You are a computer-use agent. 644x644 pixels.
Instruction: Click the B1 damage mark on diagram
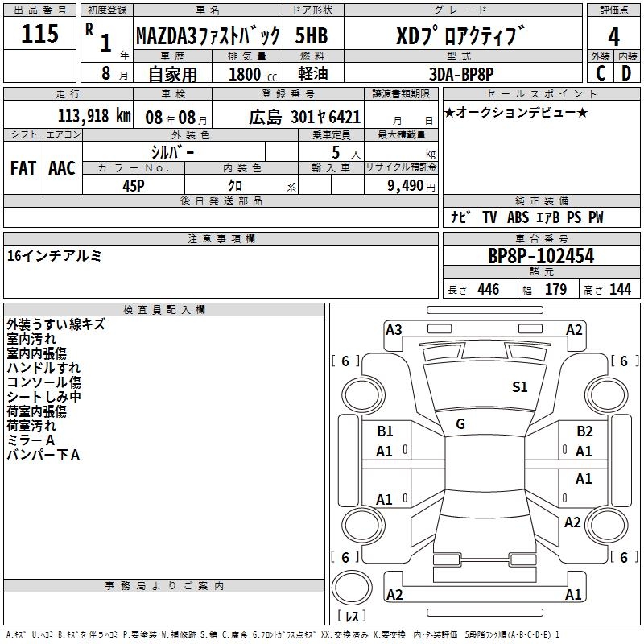pyautogui.click(x=386, y=431)
